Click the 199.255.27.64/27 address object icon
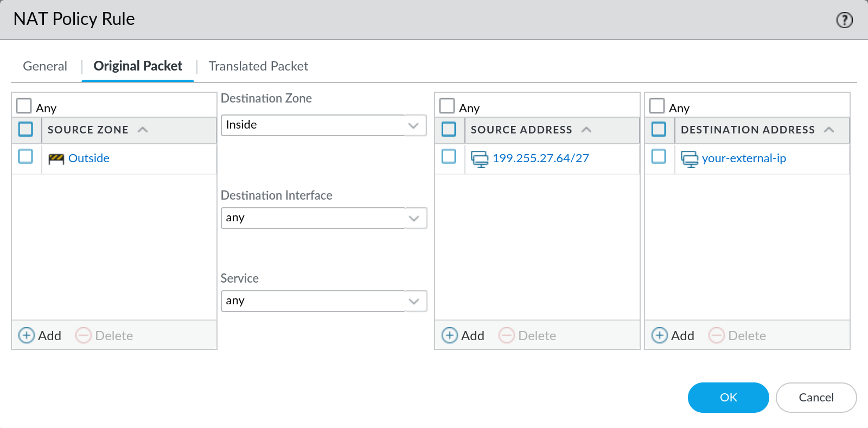Screen dimensions: 868x428 tap(480, 159)
